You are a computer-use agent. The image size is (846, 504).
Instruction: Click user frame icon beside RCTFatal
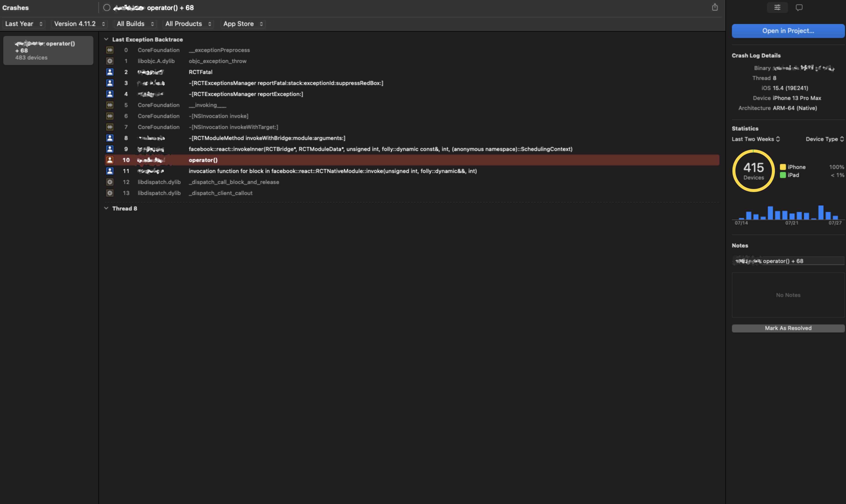click(109, 72)
